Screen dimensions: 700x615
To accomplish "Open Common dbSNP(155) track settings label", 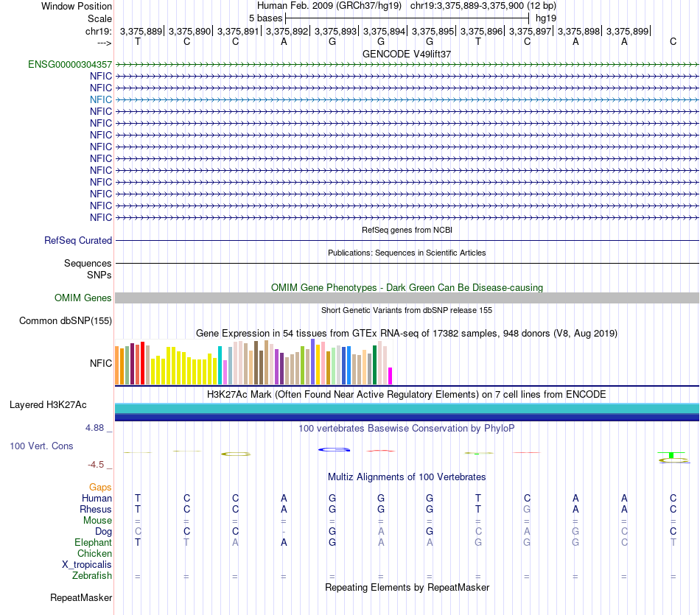I will click(66, 320).
